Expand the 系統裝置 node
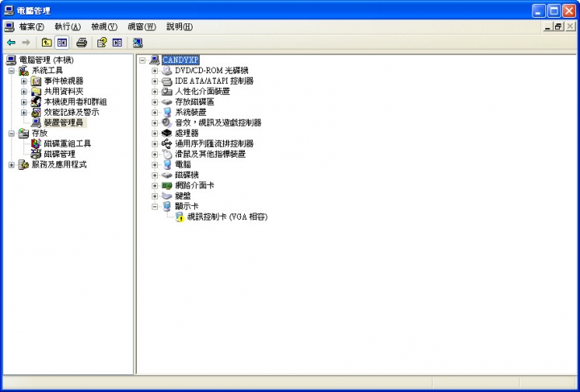The image size is (580, 392). 155,113
